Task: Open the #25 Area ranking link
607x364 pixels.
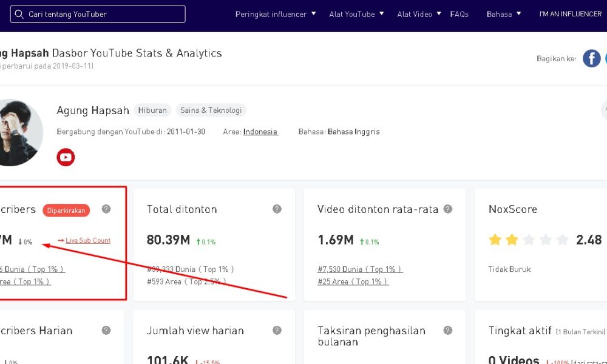Action: tap(353, 281)
